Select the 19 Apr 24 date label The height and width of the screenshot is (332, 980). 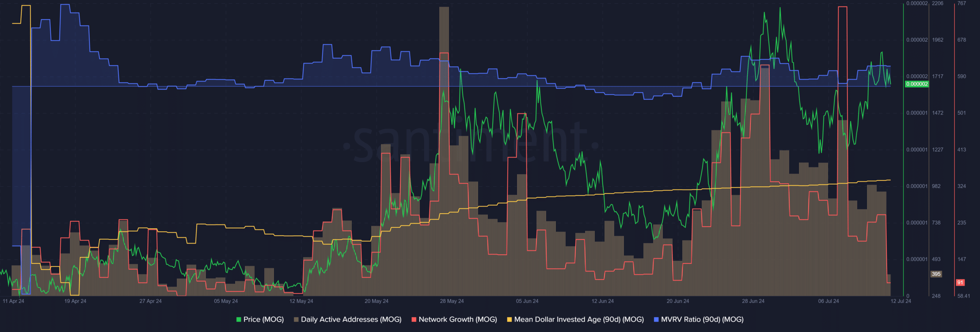(75, 301)
